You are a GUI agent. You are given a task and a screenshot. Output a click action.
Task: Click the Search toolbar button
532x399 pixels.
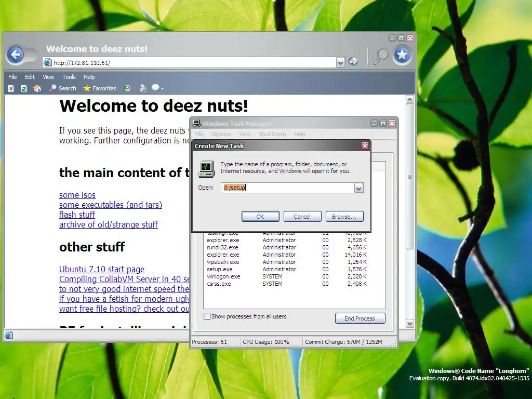tap(63, 88)
